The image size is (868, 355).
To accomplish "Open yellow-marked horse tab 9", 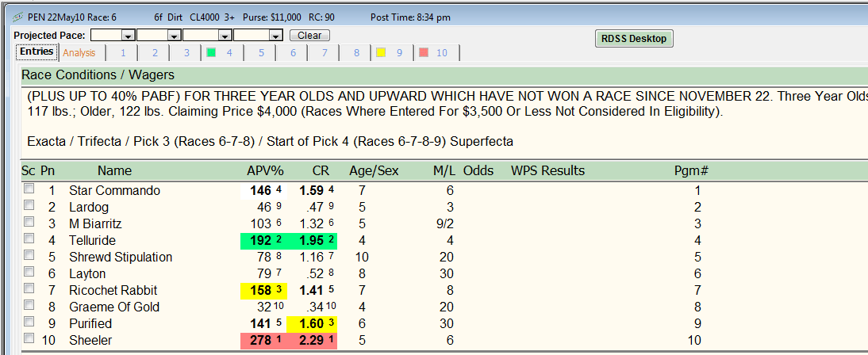I will click(x=393, y=53).
